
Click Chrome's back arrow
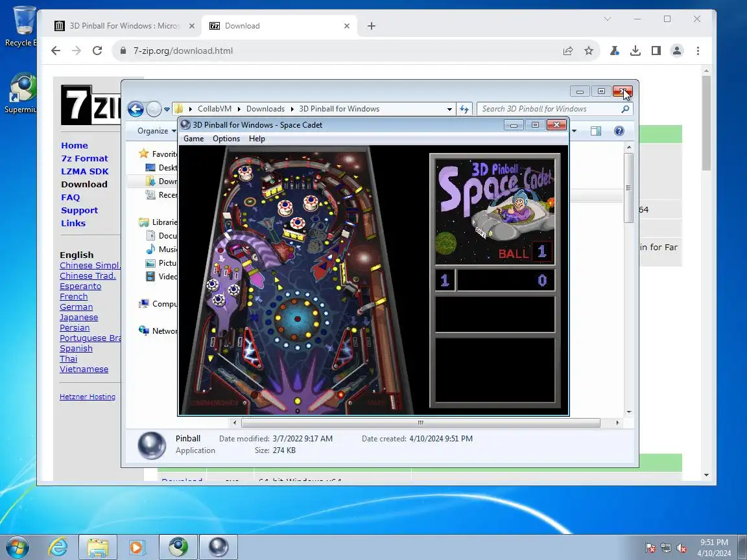click(x=56, y=51)
